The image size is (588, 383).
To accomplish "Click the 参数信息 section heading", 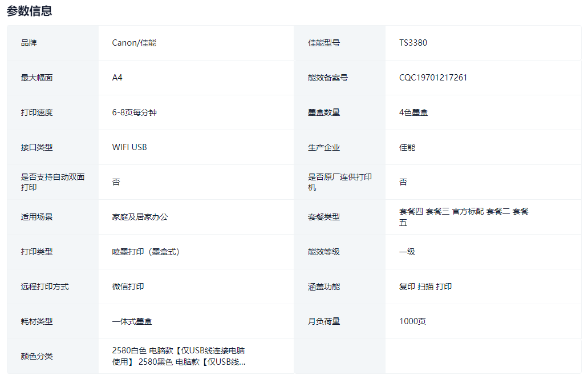I will 29,11.
